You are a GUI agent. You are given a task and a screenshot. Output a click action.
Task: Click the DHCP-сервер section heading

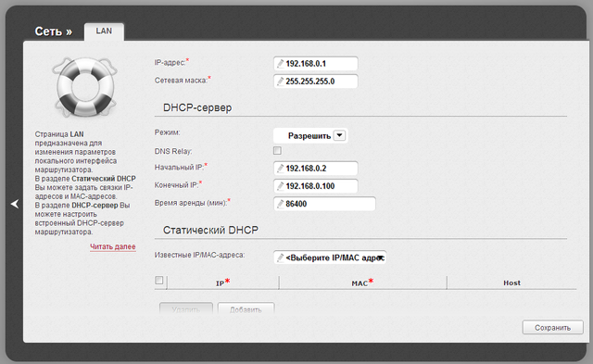(x=197, y=107)
